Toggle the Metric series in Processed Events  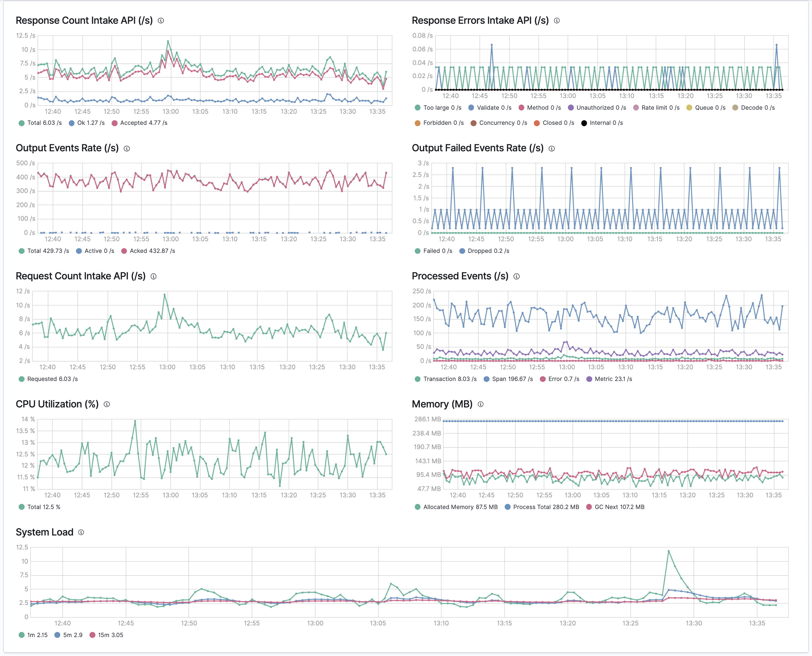pos(611,379)
